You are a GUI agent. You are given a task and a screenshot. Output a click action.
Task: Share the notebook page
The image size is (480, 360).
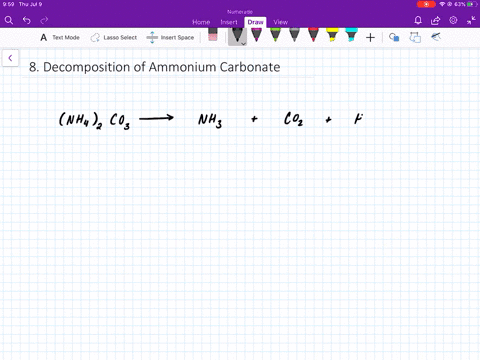435,21
